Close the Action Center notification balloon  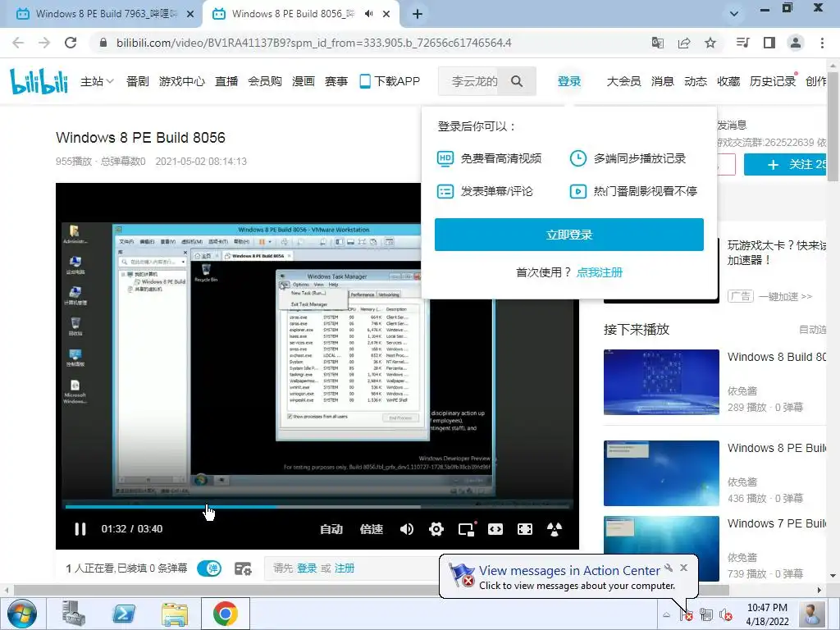click(684, 568)
